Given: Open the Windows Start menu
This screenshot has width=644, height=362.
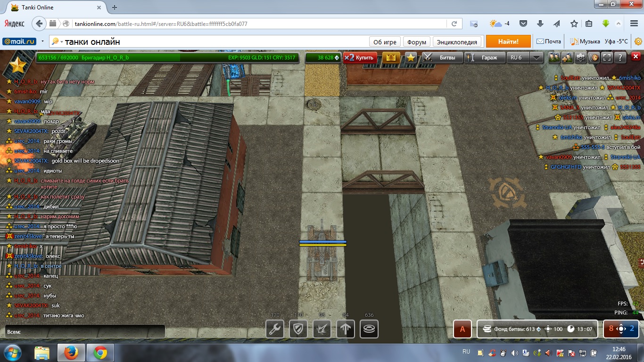Looking at the screenshot, I should (12, 353).
